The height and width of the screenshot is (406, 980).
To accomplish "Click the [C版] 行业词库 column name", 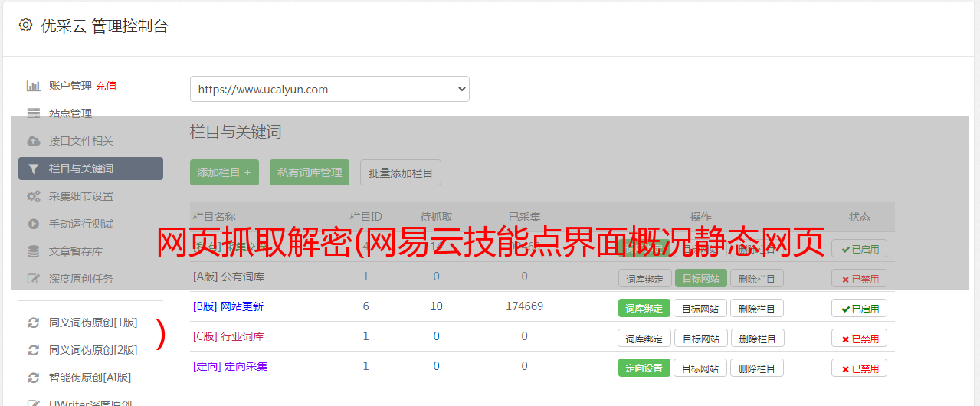I will coord(228,336).
